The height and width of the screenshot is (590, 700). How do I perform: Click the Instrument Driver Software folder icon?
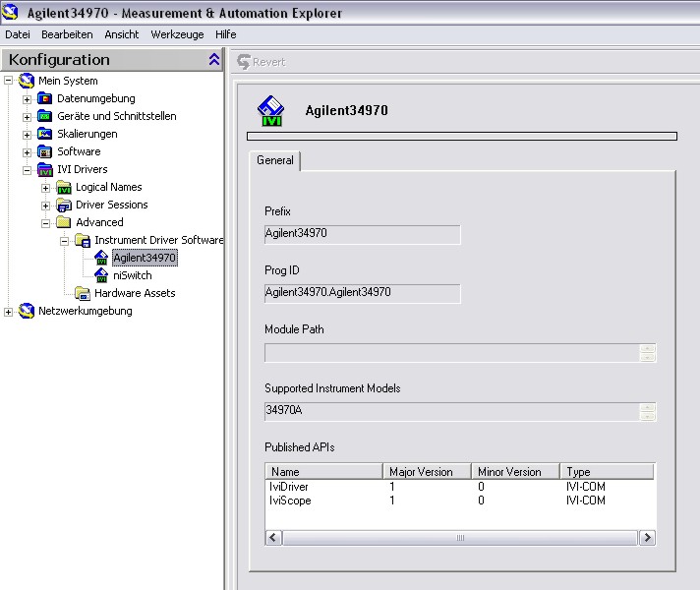(x=83, y=240)
